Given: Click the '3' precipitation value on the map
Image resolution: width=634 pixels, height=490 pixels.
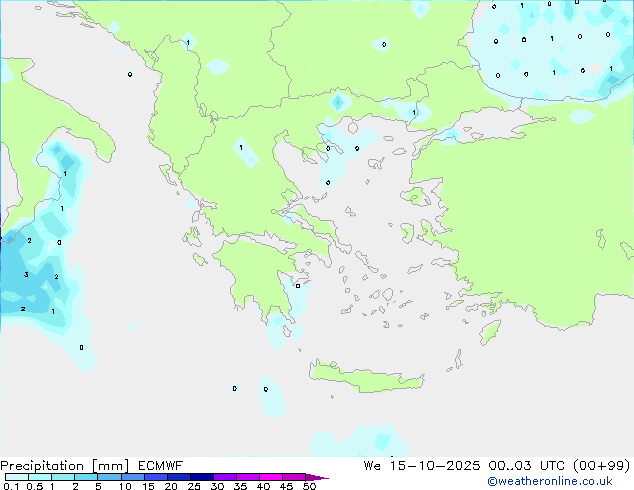Looking at the screenshot, I should coord(26,275).
